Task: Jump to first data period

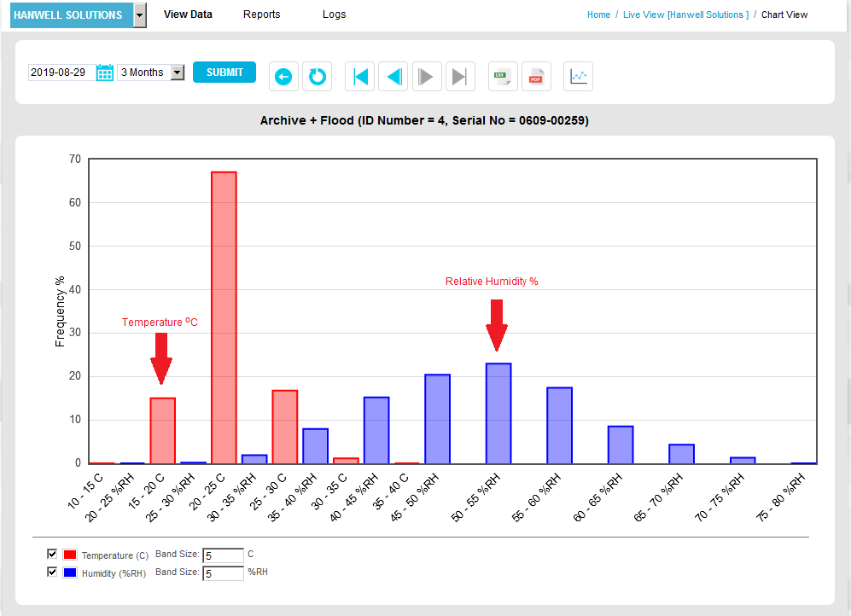Action: (360, 77)
